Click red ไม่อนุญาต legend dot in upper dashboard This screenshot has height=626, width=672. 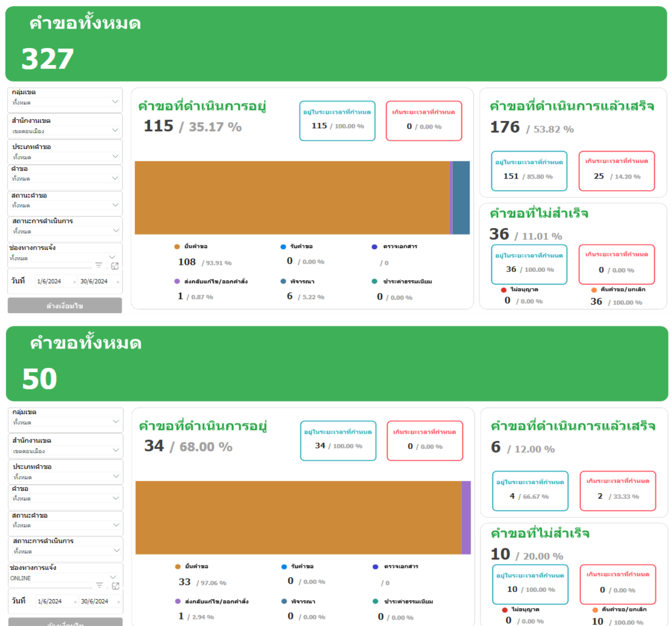click(504, 290)
